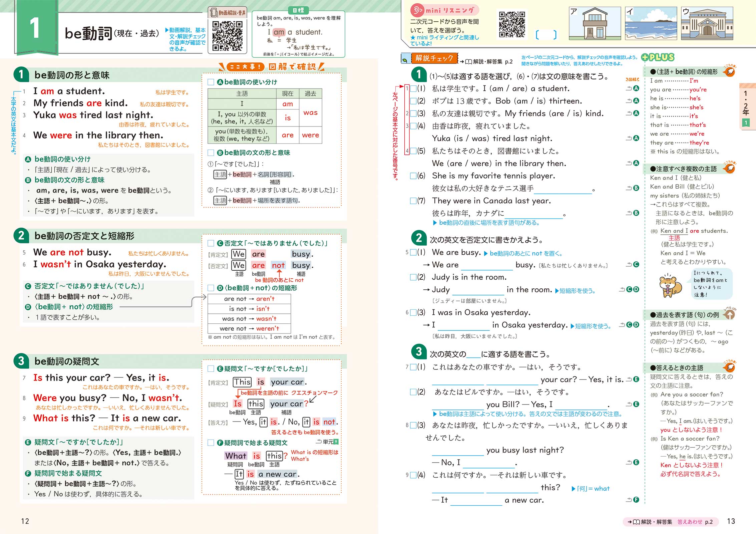Click the blank after It in ___ a new car.
Screen dimensions: 756x534
[x=476, y=501]
